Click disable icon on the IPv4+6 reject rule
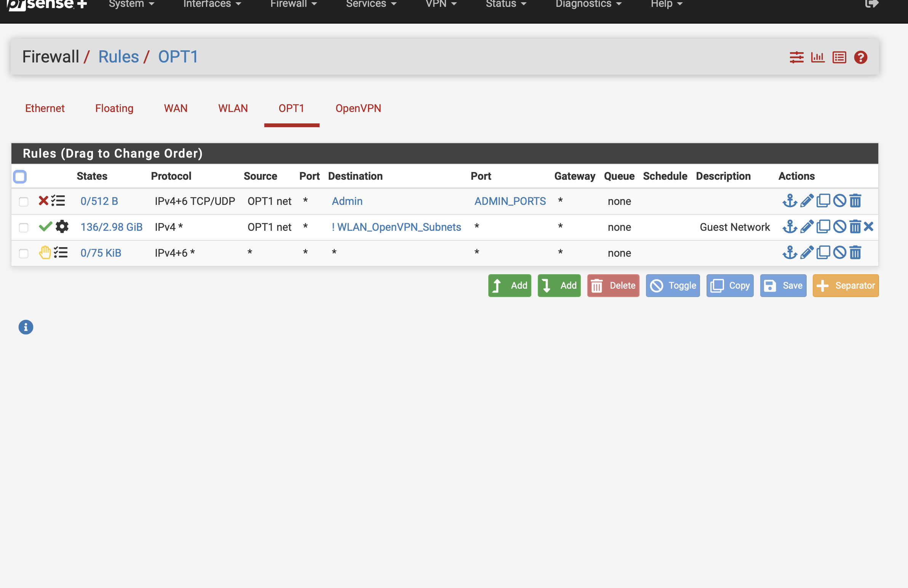Image resolution: width=908 pixels, height=588 pixels. 839,252
